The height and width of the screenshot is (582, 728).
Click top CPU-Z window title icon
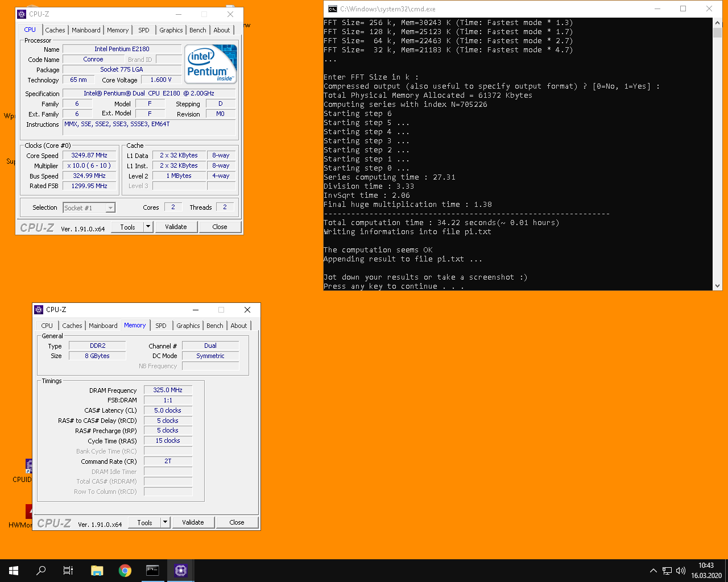(x=22, y=14)
